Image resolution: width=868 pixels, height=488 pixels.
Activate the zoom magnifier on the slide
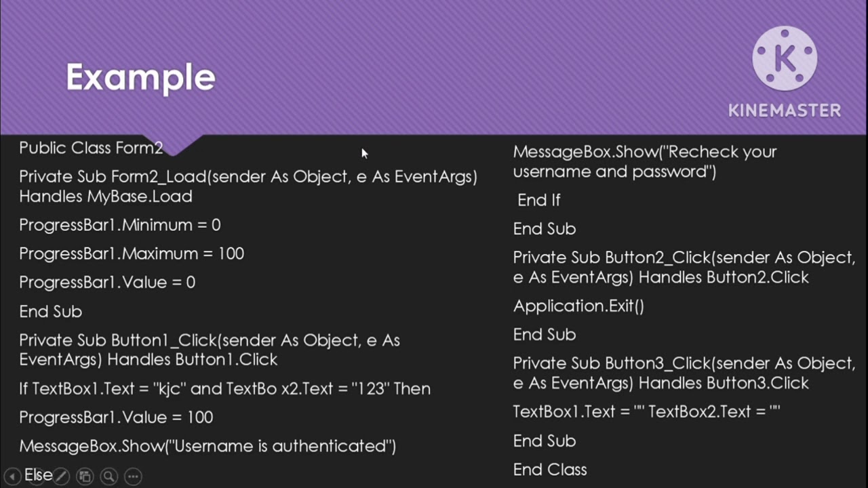coord(109,476)
